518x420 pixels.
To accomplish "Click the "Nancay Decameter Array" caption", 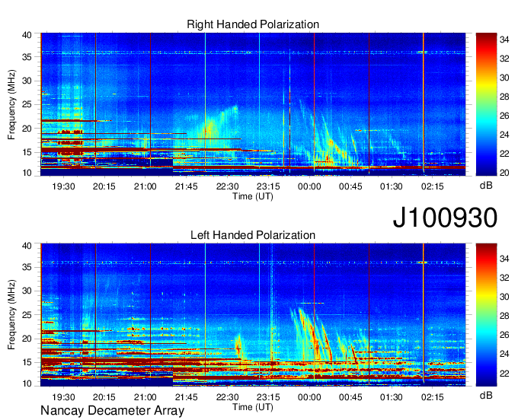I will point(112,411).
